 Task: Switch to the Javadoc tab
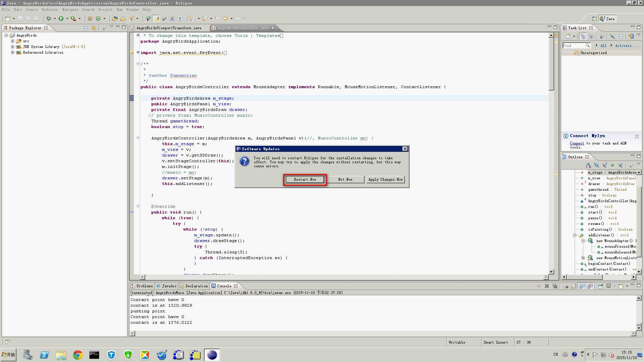click(x=166, y=286)
